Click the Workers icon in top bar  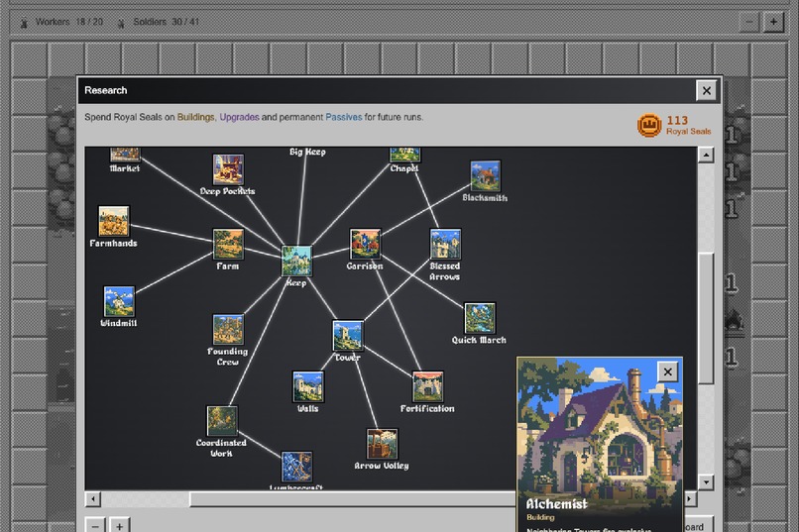pyautogui.click(x=24, y=23)
